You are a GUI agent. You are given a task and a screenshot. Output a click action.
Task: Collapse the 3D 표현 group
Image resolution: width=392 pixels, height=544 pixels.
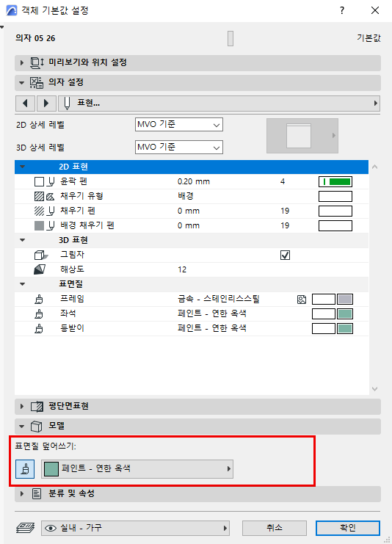coord(23,240)
